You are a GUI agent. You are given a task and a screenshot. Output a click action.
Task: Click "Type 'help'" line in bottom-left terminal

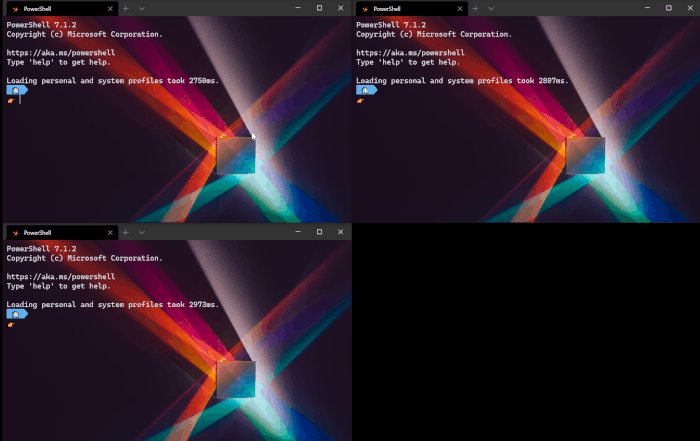[x=58, y=287]
